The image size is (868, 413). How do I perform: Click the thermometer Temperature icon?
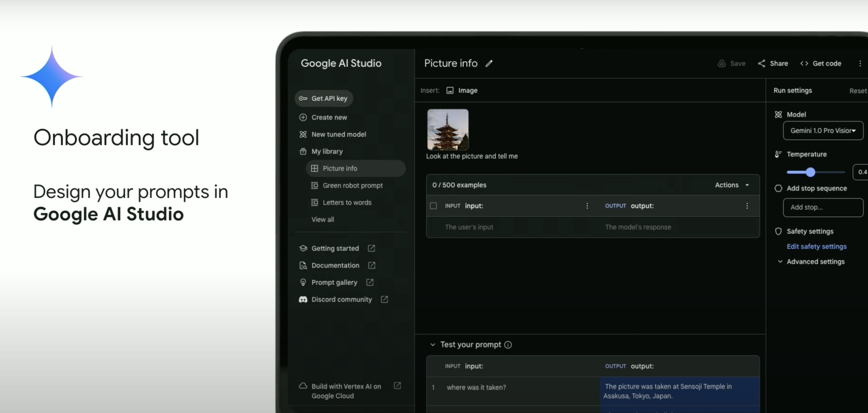[778, 154]
